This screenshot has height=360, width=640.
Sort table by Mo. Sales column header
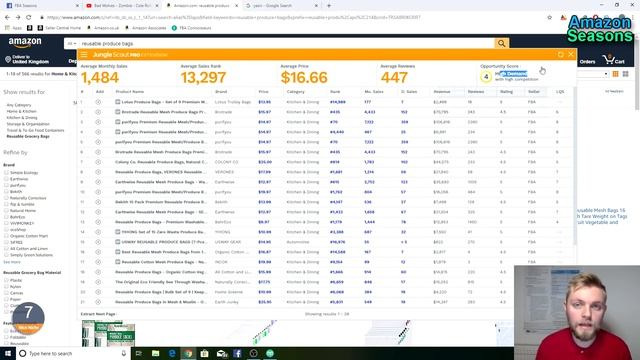click(373, 92)
